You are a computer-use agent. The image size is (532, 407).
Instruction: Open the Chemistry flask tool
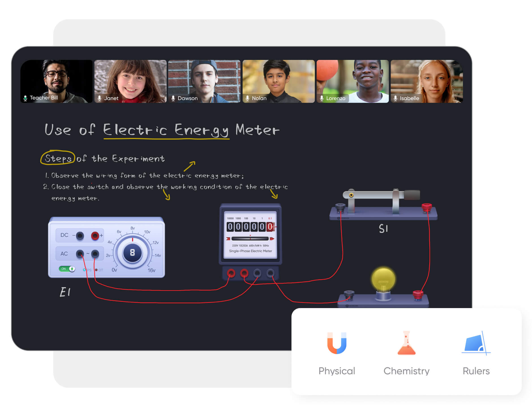click(406, 343)
